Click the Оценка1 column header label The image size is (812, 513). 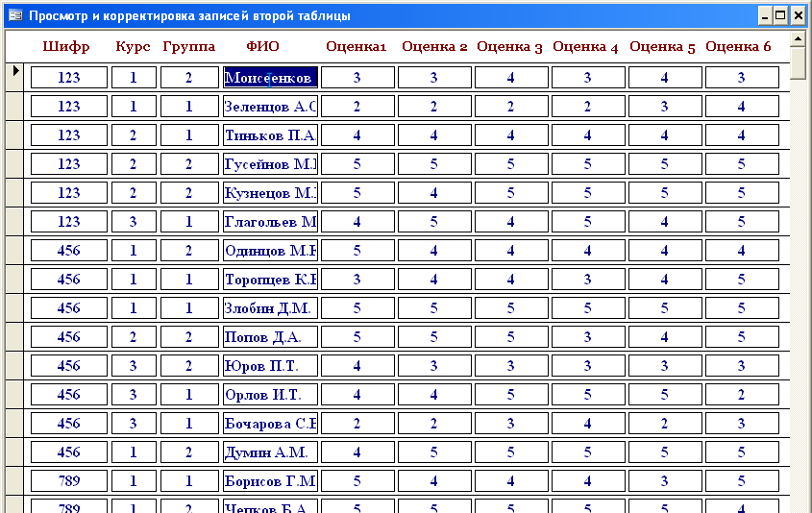[357, 46]
